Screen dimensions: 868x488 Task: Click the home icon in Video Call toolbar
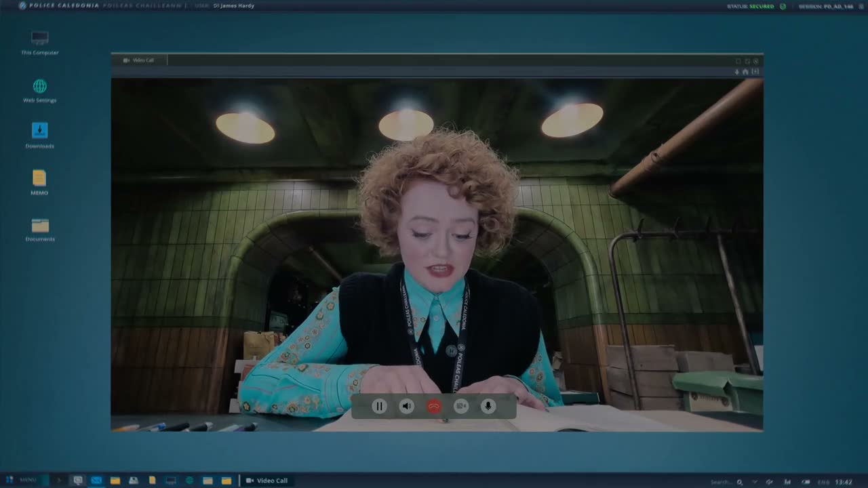[745, 72]
